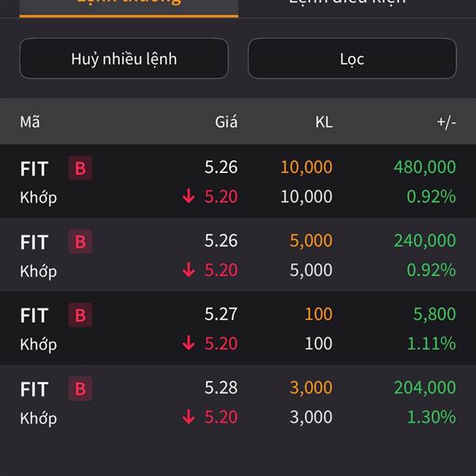Click Huỷ nhiều lệnh button

(x=124, y=59)
